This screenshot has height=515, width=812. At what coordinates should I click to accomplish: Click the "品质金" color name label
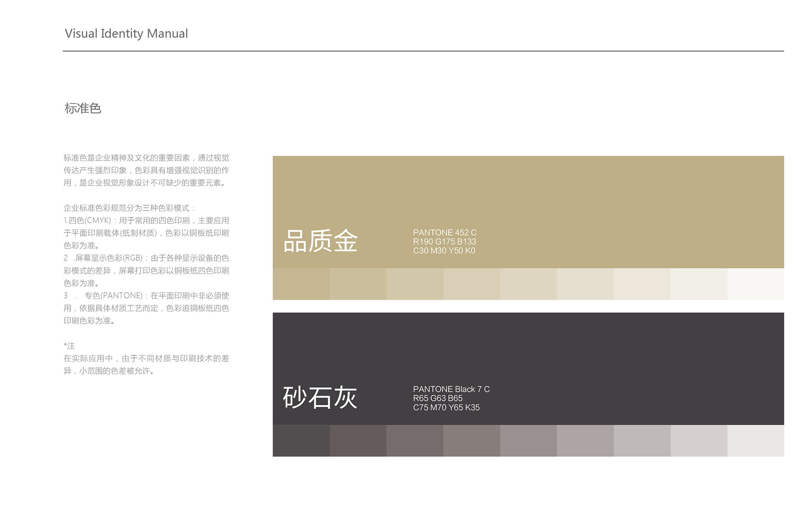tap(320, 241)
